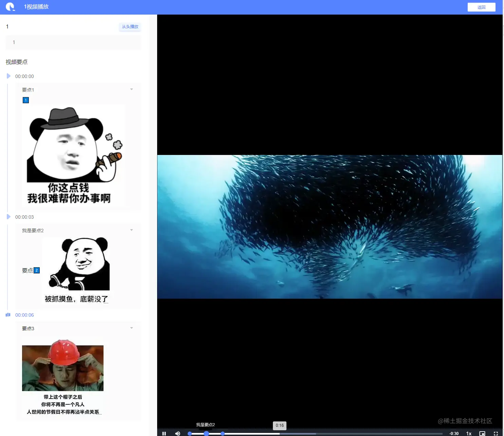This screenshot has width=504, height=436.
Task: Click the first key point marker on the progress bar
Action: [190, 434]
